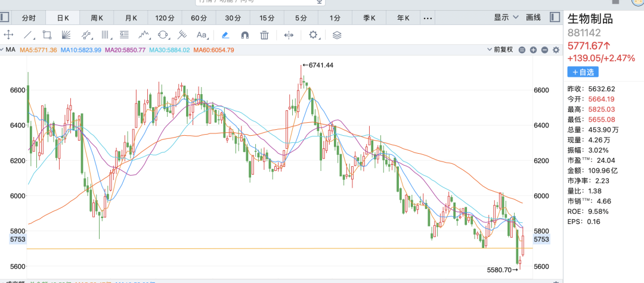Viewport: 644px width, 283px height.
Task: Click the ROE 9.58% row
Action: point(588,212)
